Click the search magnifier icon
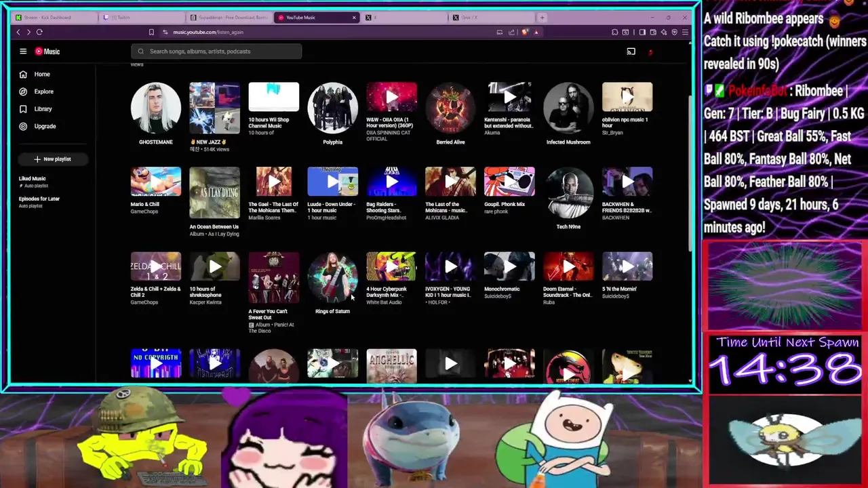 pos(141,52)
